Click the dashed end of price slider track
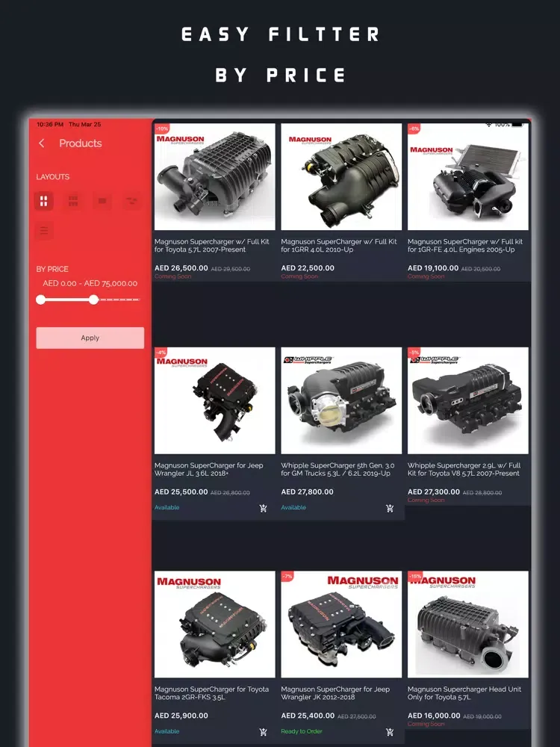560x747 pixels. pyautogui.click(x=120, y=300)
